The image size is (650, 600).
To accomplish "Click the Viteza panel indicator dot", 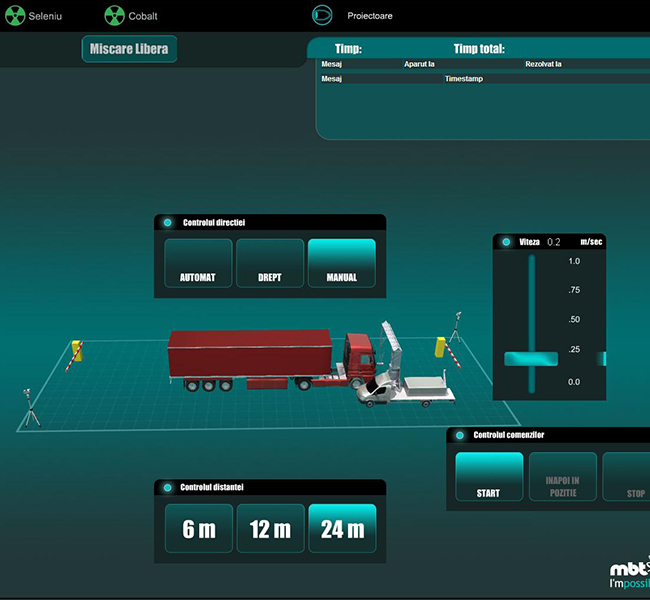I will pos(506,242).
